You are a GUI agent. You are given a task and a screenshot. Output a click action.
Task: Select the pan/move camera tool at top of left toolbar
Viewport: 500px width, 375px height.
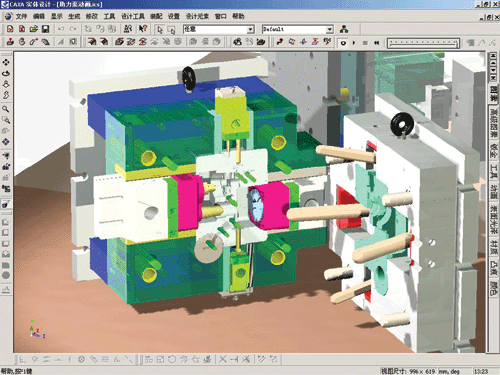[x=6, y=62]
